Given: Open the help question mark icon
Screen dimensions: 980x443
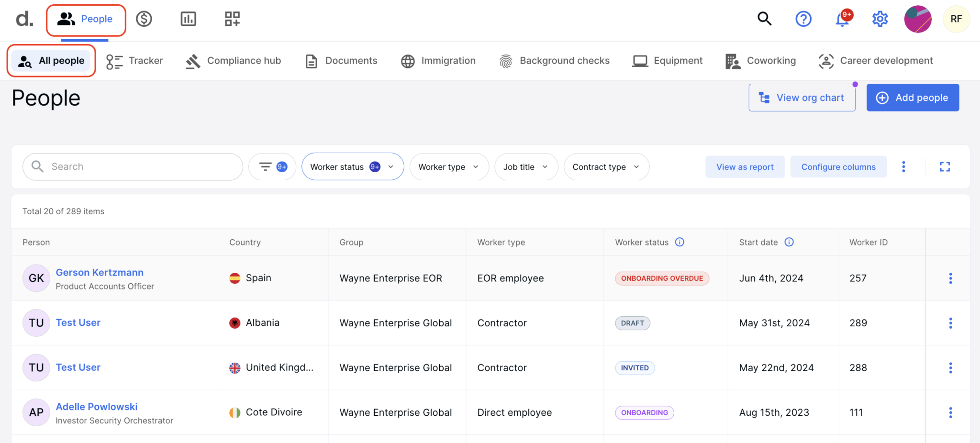Looking at the screenshot, I should pos(803,19).
